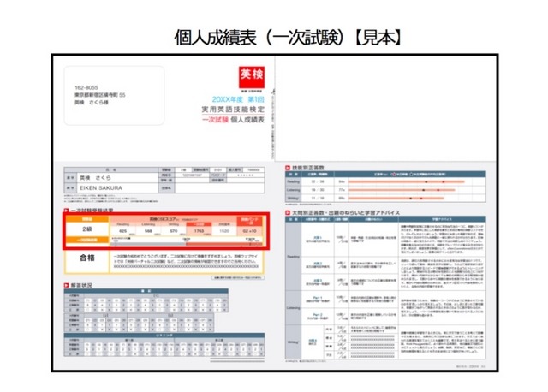
Task: Click the Listening bar in 技能別正答数 chart
Action: [x=402, y=190]
